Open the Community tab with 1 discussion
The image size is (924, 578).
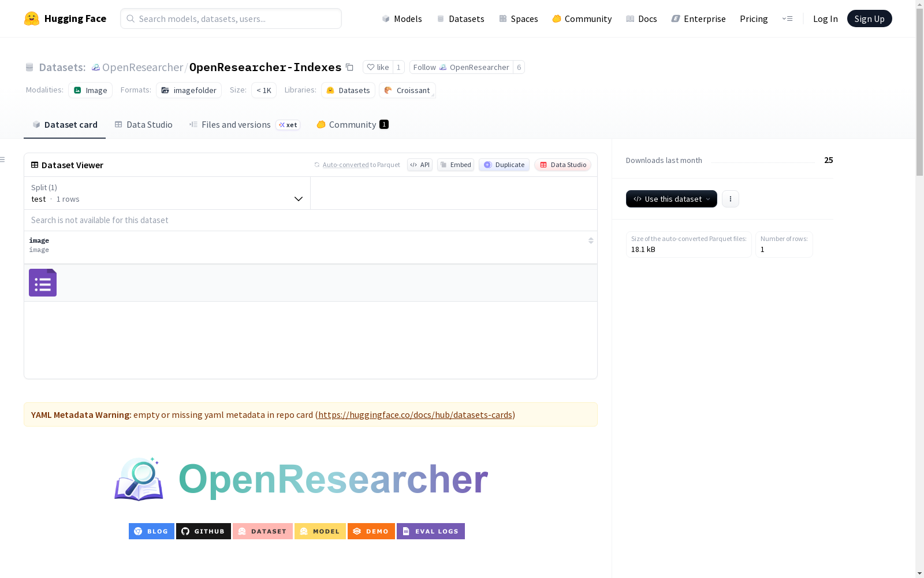[x=352, y=125]
